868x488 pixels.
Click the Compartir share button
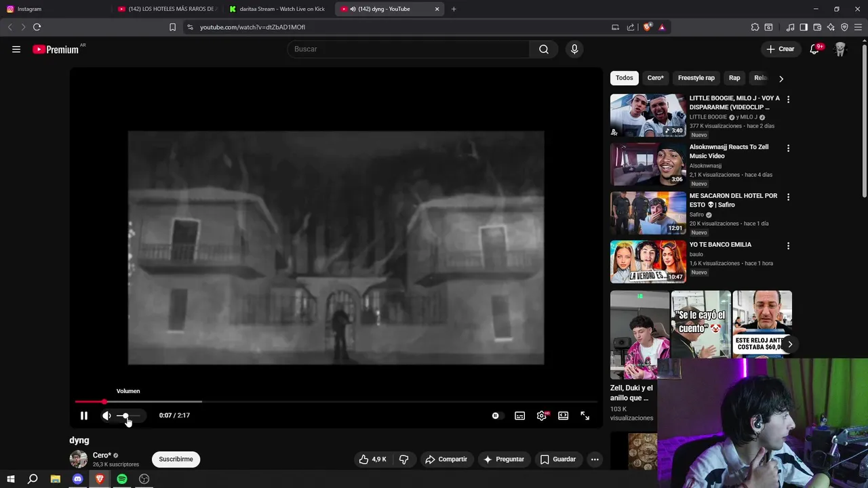coord(446,459)
